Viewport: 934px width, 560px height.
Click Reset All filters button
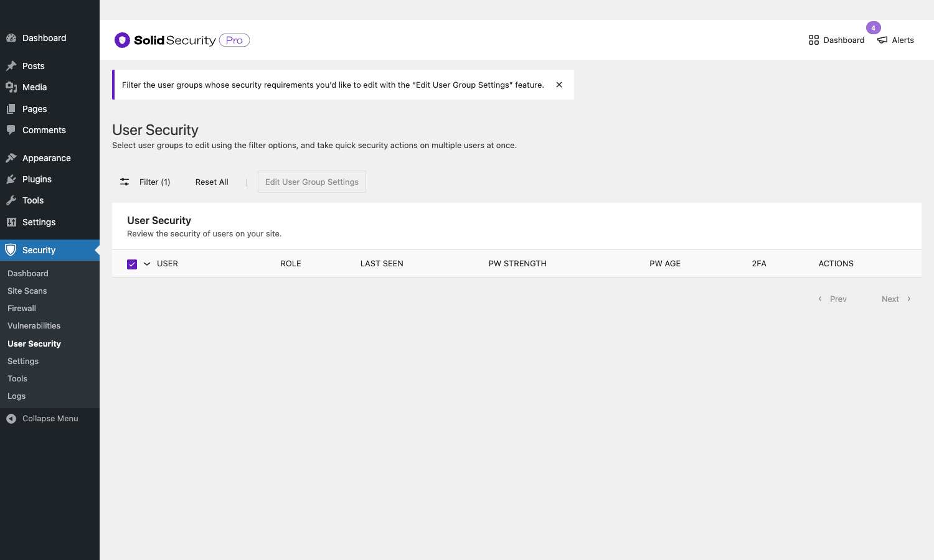[212, 182]
